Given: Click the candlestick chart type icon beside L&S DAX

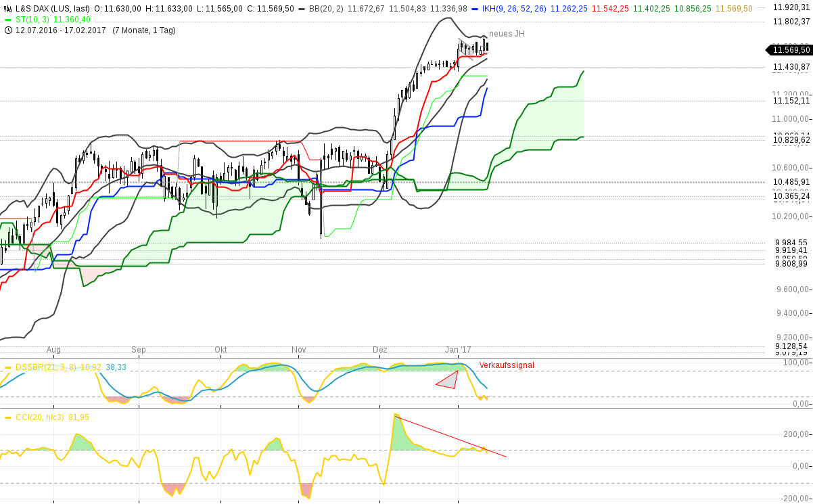Looking at the screenshot, I should [x=6, y=9].
